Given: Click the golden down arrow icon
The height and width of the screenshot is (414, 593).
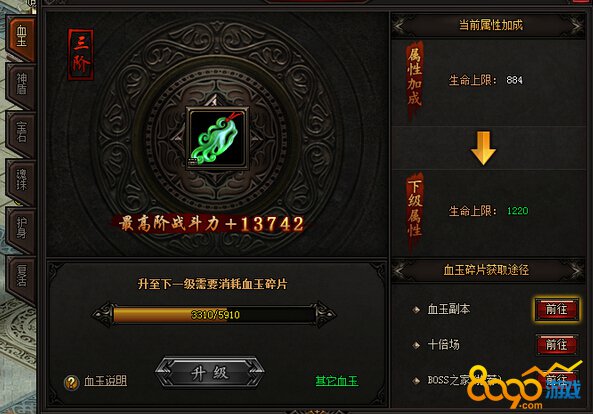Looking at the screenshot, I should pyautogui.click(x=483, y=148).
